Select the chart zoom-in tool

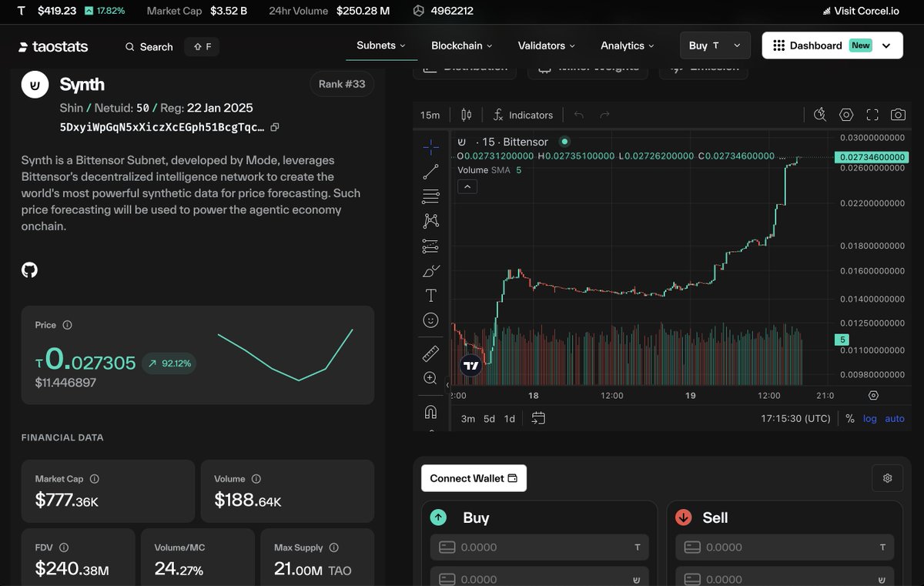[430, 378]
